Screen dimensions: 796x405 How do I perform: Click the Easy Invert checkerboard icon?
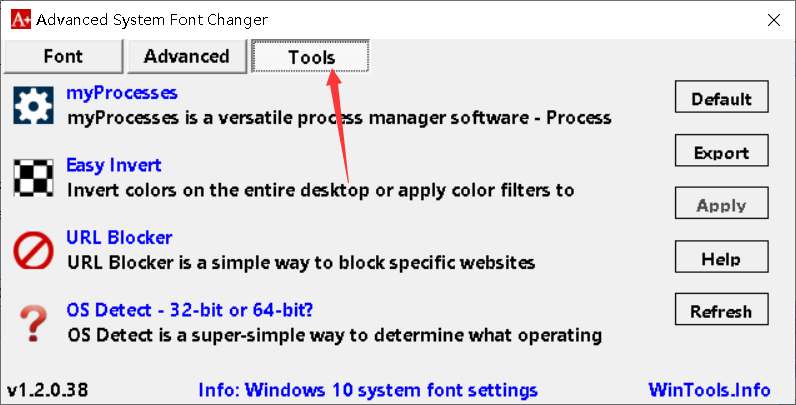point(32,177)
